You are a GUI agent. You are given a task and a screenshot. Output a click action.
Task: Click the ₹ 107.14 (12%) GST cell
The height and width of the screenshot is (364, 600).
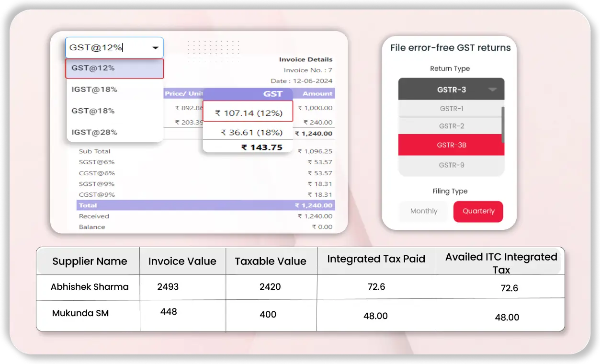248,114
